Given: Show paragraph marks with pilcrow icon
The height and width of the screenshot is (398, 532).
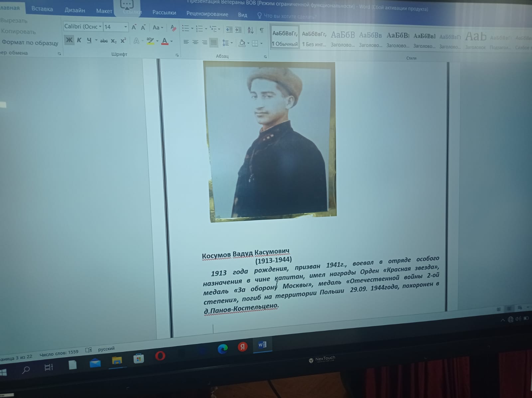Looking at the screenshot, I should pos(262,30).
